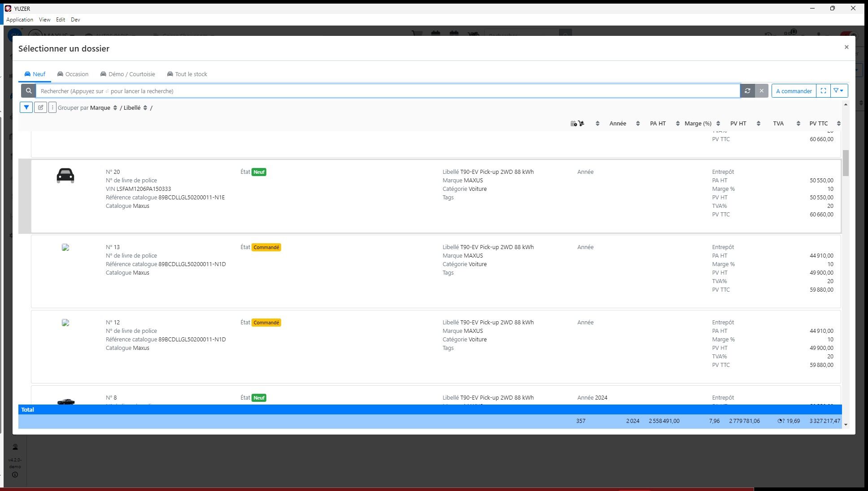Click the black car icon of dossier 20

65,175
